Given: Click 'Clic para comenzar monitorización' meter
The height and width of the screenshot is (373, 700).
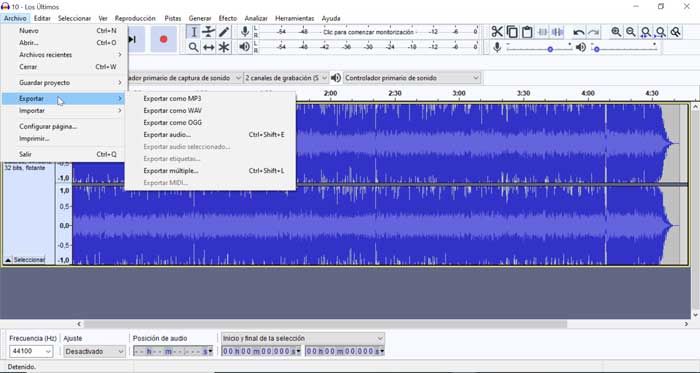Looking at the screenshot, I should click(x=369, y=32).
